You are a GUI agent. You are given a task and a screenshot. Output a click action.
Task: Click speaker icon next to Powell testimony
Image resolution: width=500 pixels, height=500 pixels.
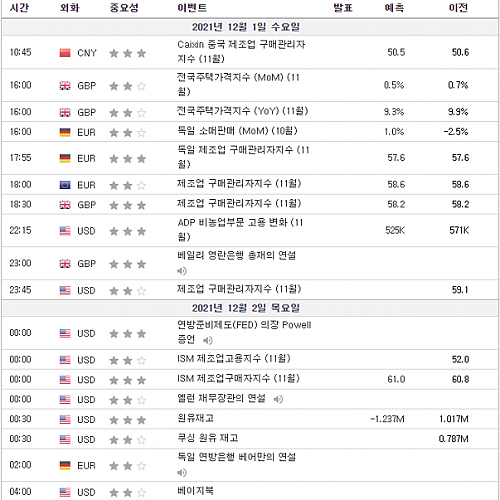[x=208, y=340]
